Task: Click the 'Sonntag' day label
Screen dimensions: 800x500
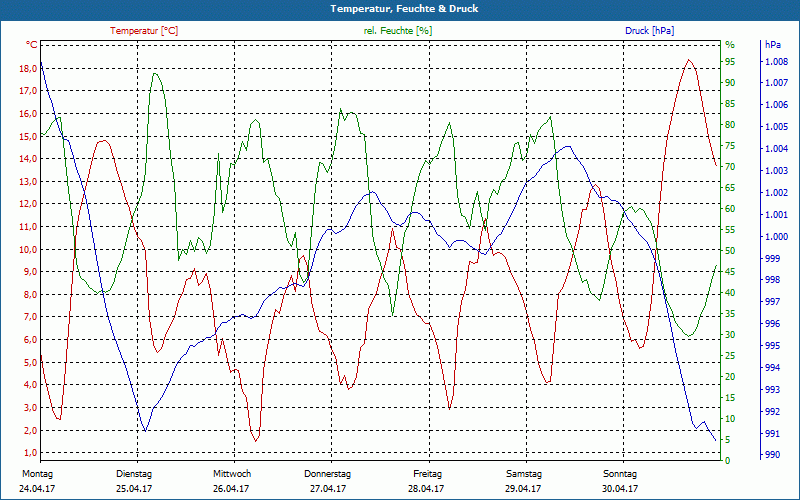Action: (620, 474)
